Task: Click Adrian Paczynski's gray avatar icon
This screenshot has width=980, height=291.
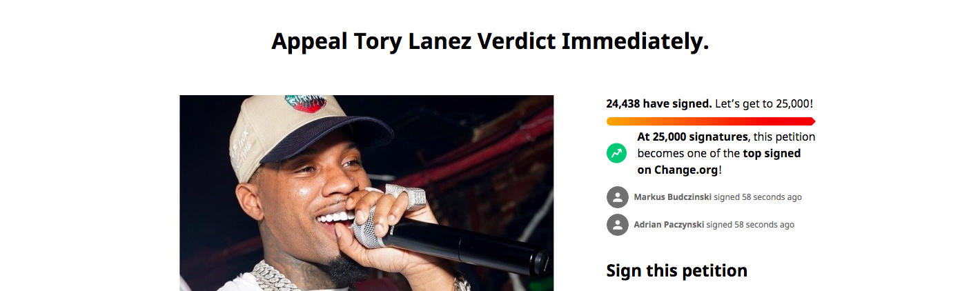Action: (x=617, y=225)
